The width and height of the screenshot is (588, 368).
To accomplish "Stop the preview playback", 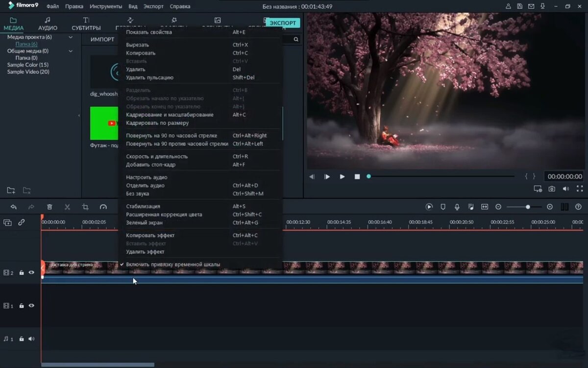I will (x=357, y=177).
